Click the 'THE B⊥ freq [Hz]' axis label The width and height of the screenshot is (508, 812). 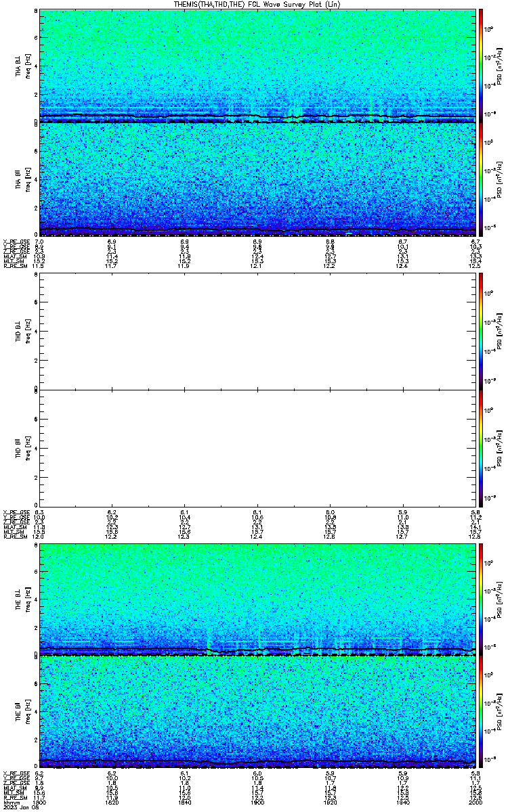22,599
